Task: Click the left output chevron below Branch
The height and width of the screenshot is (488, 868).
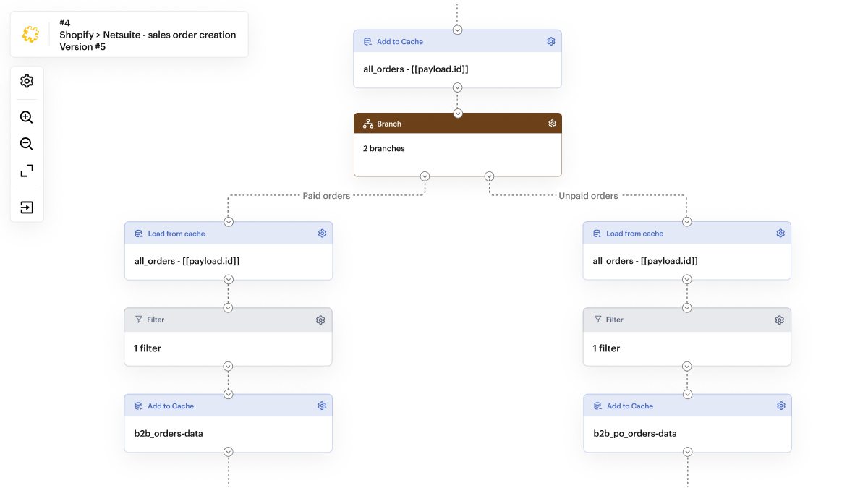Action: pyautogui.click(x=425, y=176)
